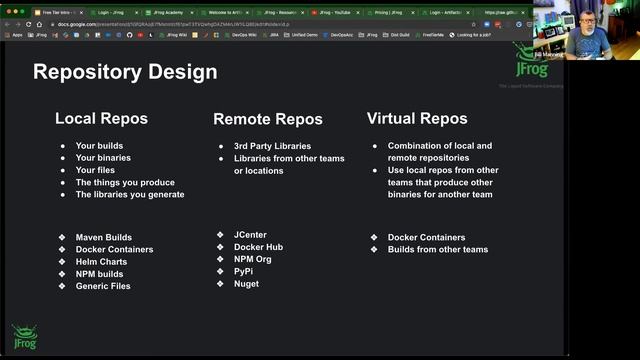Image resolution: width=640 pixels, height=360 pixels.
Task: Click the 'Repository Design' slide title
Action: click(125, 72)
